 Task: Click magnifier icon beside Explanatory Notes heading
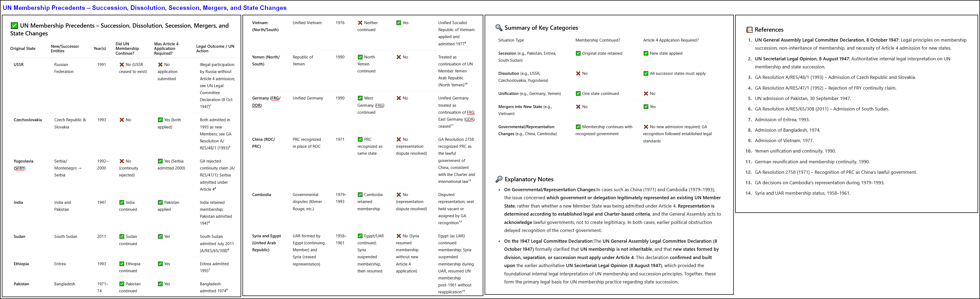pos(499,179)
